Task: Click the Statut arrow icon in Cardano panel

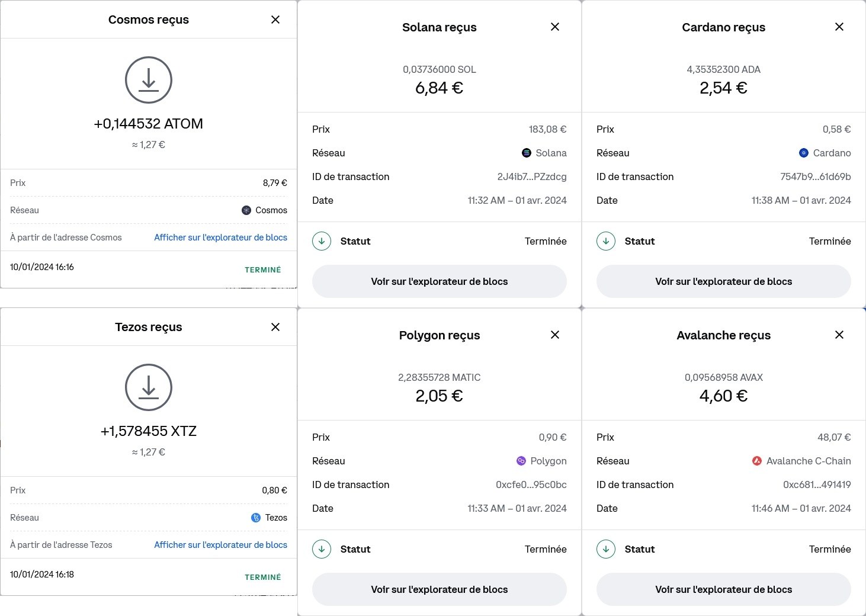Action: (606, 241)
